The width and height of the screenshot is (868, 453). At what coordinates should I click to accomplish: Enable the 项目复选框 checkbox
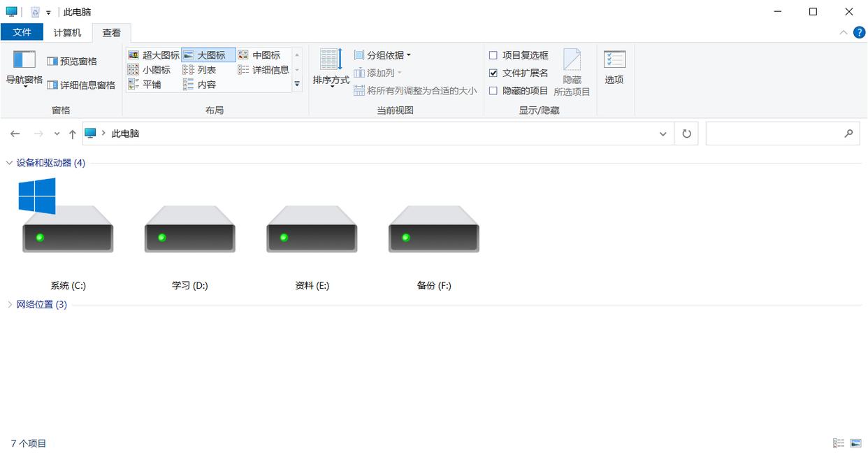click(493, 55)
